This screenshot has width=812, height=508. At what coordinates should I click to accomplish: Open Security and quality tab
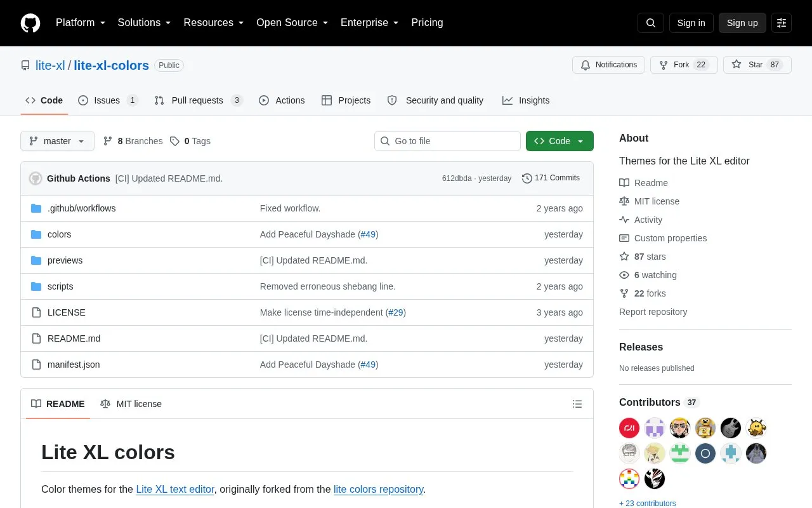pos(435,100)
